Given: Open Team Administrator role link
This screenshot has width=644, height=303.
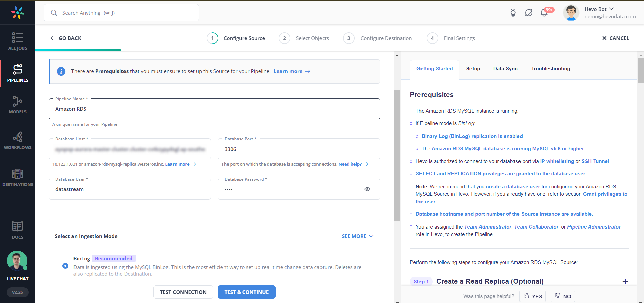Looking at the screenshot, I should coord(488,227).
